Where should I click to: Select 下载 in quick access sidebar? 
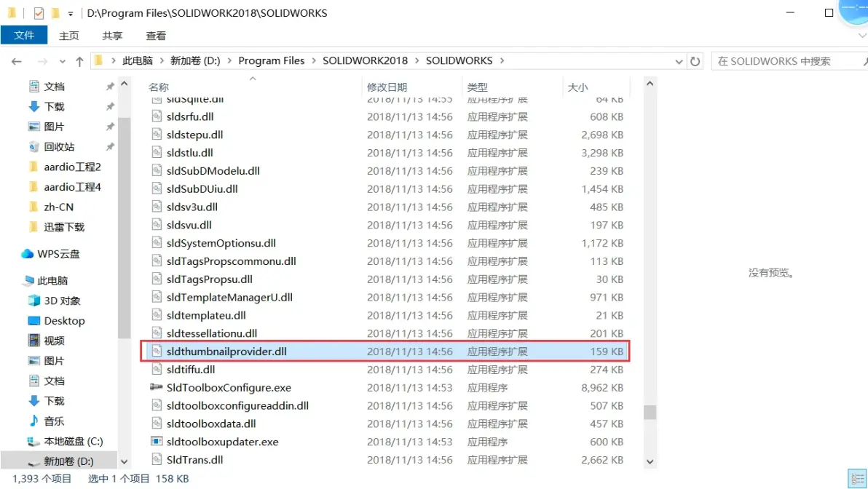(54, 107)
